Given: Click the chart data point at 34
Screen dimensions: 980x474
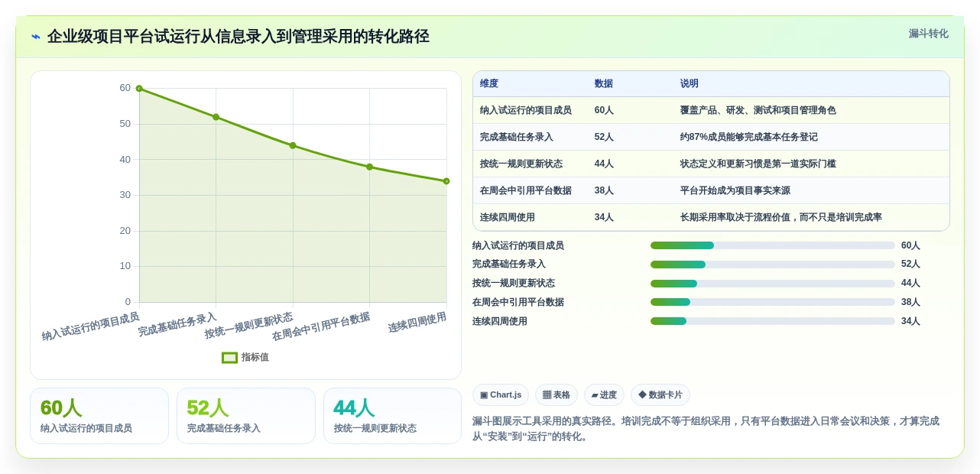Looking at the screenshot, I should (446, 181).
